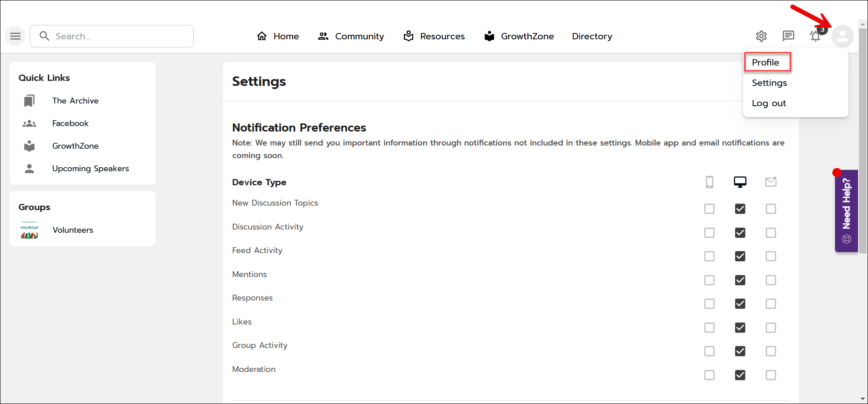
Task: Enable email notifications for Likes
Action: [770, 328]
